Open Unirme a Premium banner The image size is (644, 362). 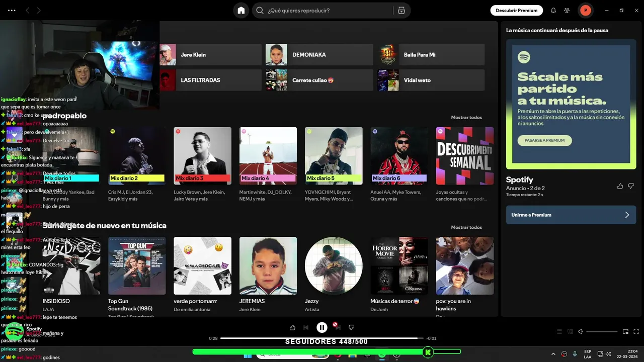point(571,215)
